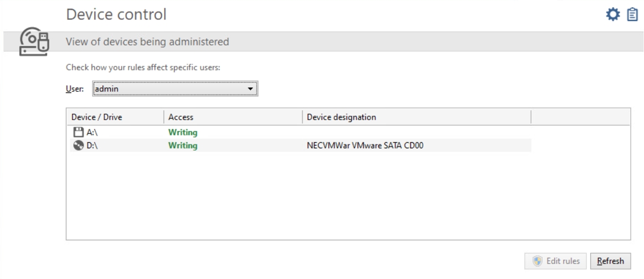The width and height of the screenshot is (644, 279).
Task: Click the Refresh button
Action: (x=610, y=261)
